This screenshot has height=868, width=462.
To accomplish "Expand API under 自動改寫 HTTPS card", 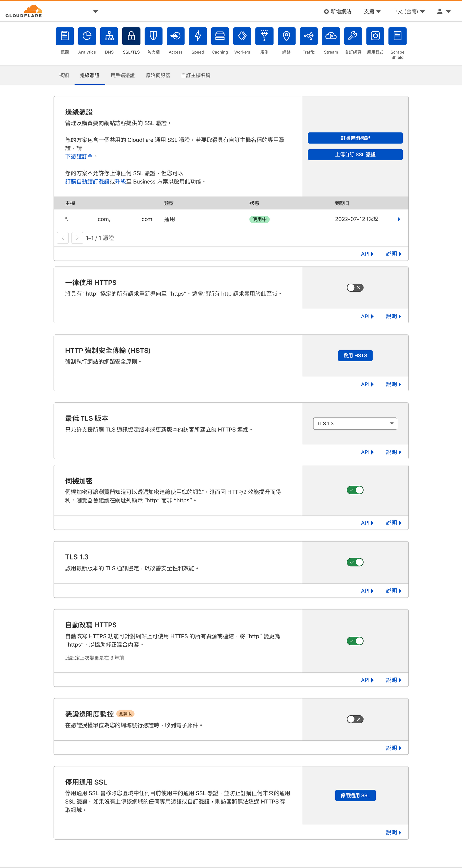I will tap(367, 680).
